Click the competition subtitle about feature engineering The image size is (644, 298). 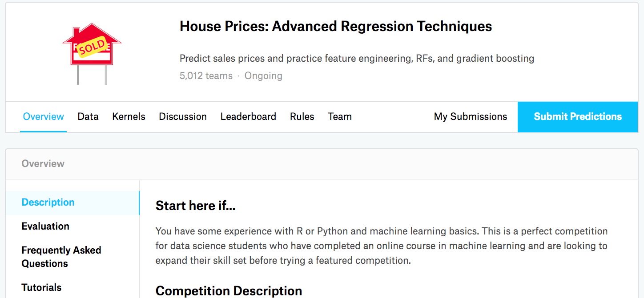[x=357, y=58]
